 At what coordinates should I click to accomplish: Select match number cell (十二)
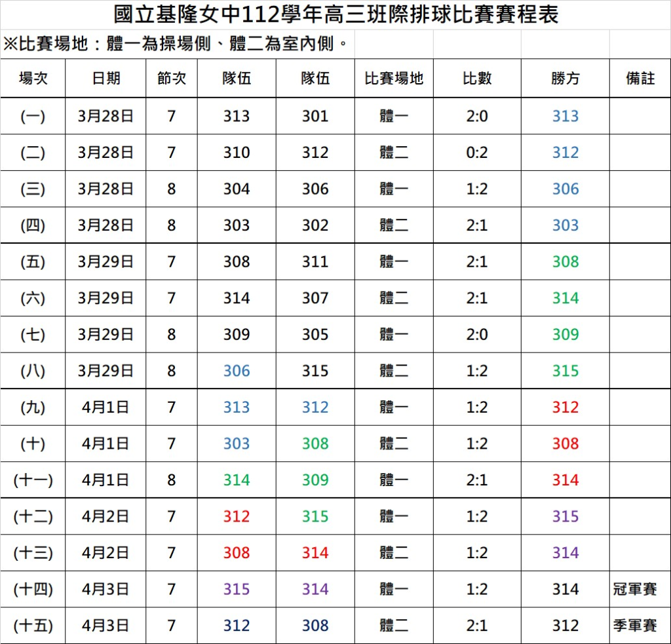pyautogui.click(x=33, y=516)
